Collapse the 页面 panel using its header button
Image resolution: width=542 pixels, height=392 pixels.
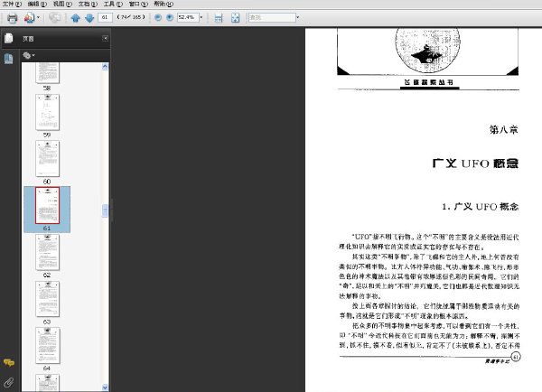pyautogui.click(x=106, y=38)
